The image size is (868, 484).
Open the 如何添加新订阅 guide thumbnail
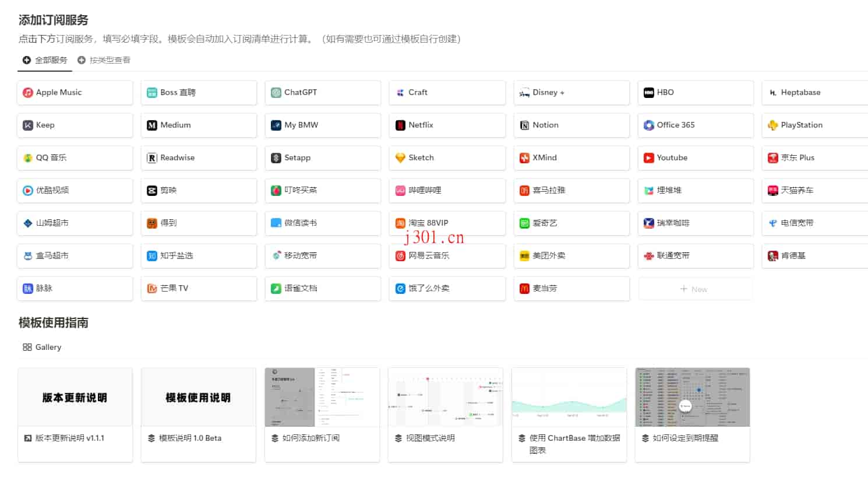(322, 397)
